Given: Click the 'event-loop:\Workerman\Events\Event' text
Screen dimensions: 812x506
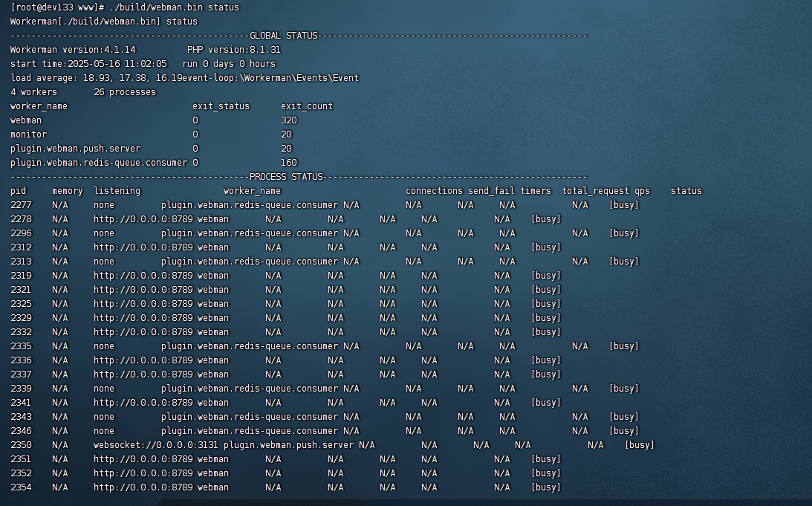Looking at the screenshot, I should pos(271,78).
